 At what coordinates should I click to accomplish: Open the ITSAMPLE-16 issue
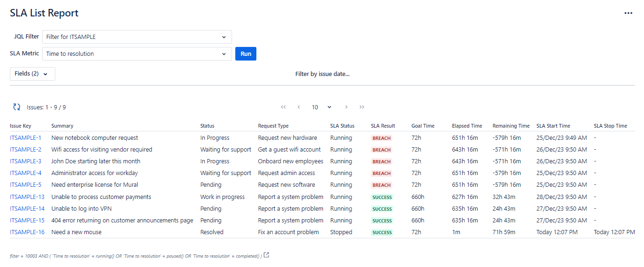pos(27,232)
